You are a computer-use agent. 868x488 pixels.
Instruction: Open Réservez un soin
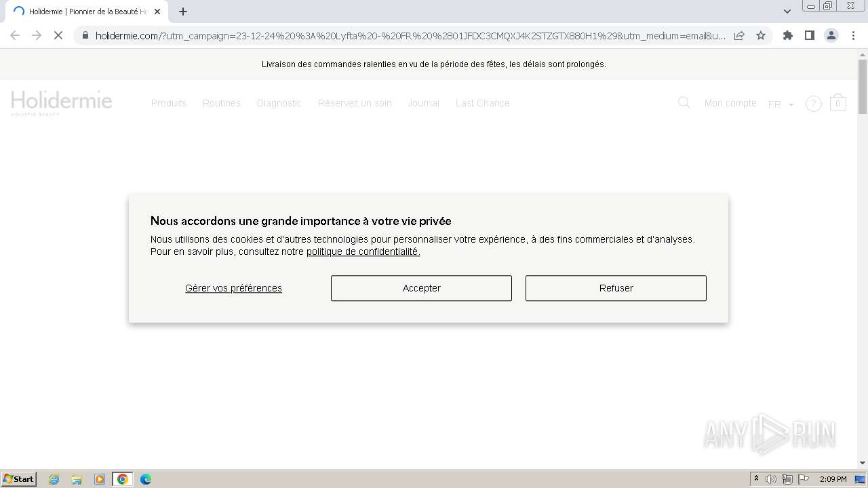pos(355,103)
